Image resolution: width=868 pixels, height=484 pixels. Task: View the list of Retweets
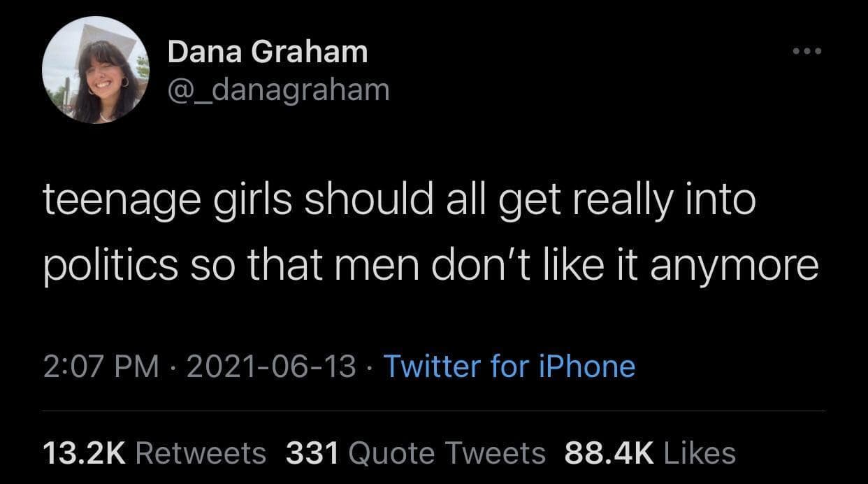click(x=154, y=453)
